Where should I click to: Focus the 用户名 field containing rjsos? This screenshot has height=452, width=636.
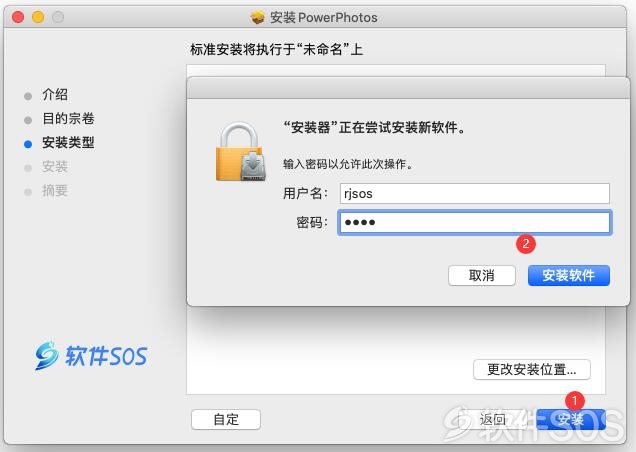tap(475, 194)
